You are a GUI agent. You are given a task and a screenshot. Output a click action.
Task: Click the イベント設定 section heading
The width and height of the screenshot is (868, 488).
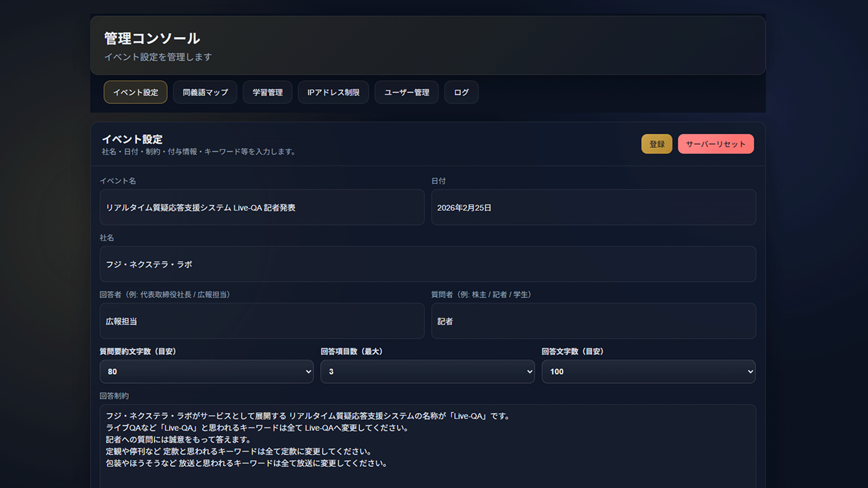[x=132, y=139]
